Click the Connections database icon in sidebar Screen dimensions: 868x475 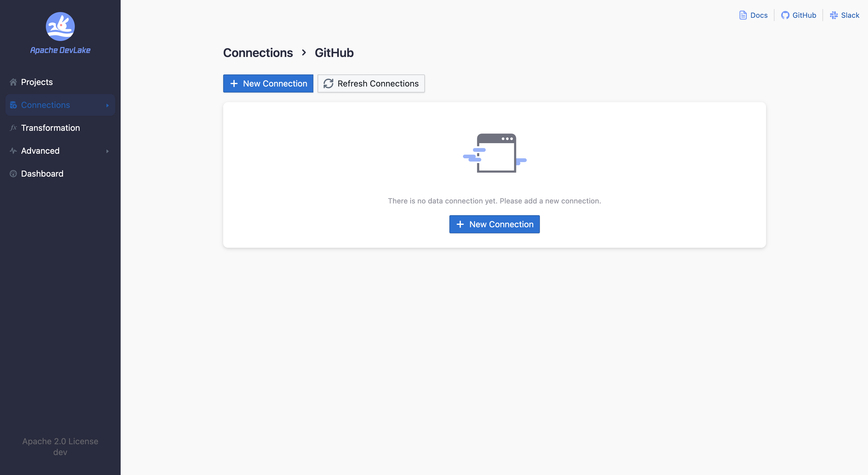(x=13, y=105)
